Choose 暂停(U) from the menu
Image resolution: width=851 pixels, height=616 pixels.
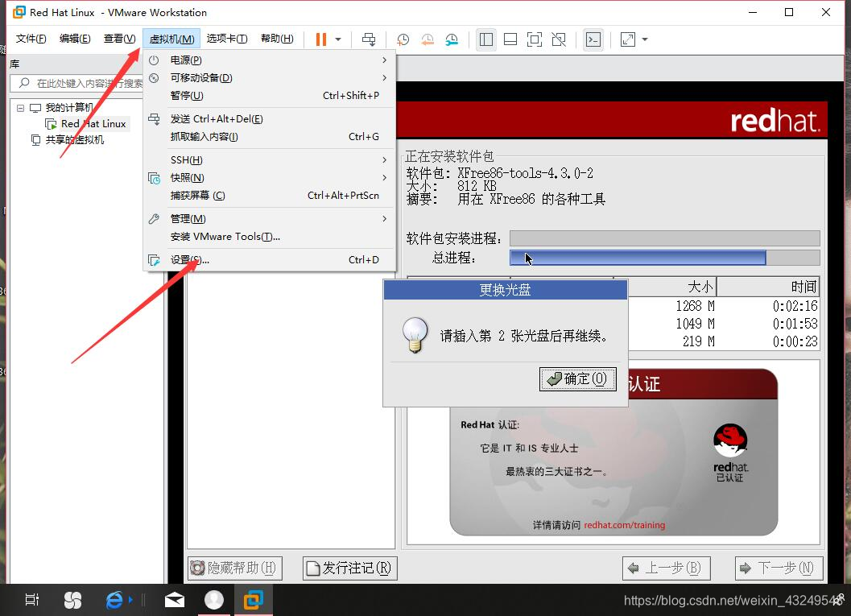[269, 96]
